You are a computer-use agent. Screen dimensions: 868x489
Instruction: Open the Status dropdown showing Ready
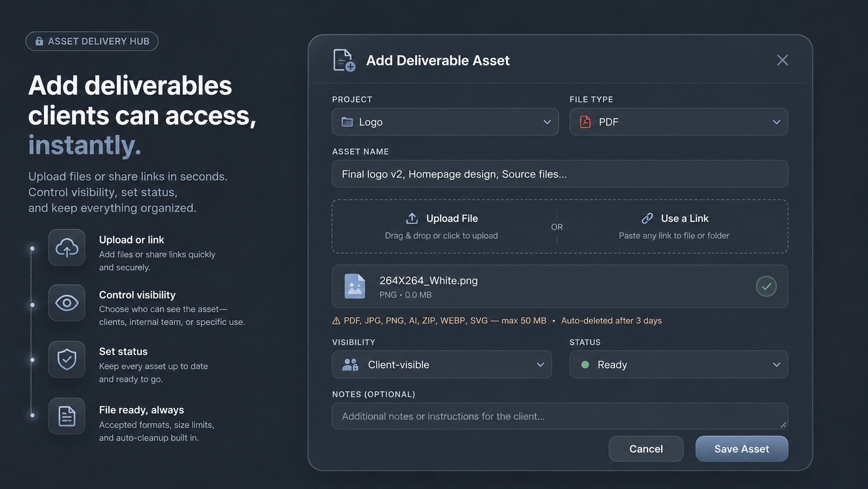click(679, 364)
